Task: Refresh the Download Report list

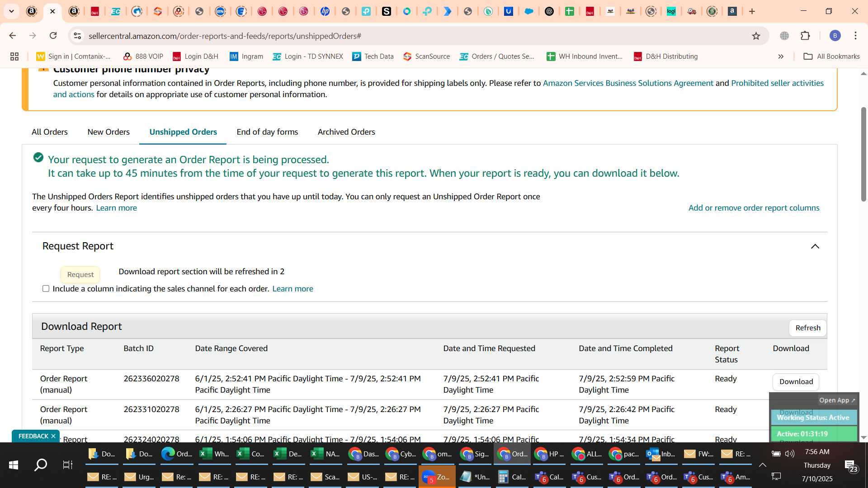Action: pos(808,328)
